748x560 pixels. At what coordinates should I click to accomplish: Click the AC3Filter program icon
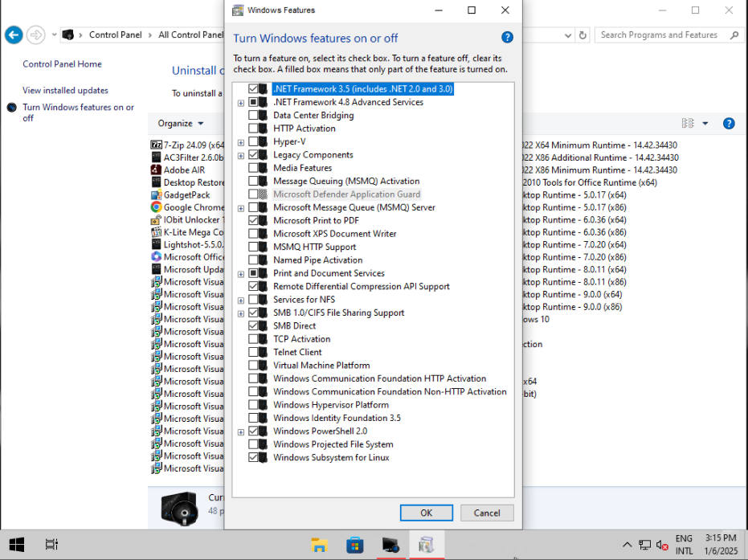coord(156,157)
